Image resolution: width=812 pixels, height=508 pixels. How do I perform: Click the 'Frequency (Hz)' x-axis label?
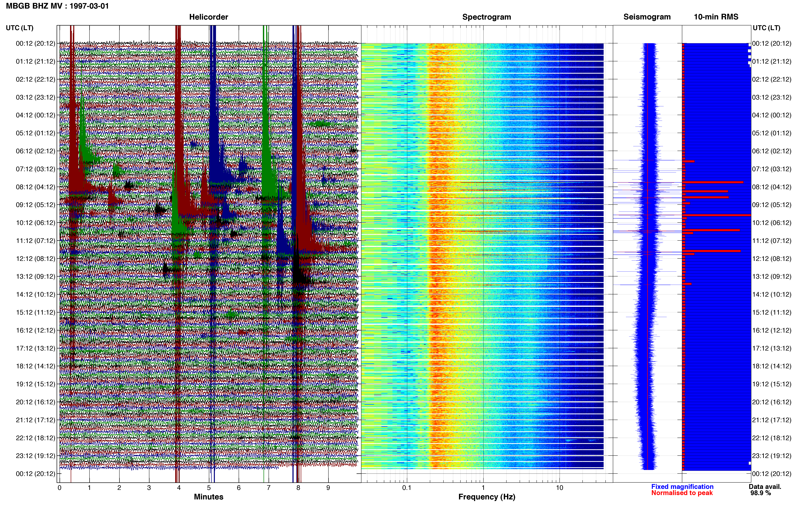(x=487, y=497)
